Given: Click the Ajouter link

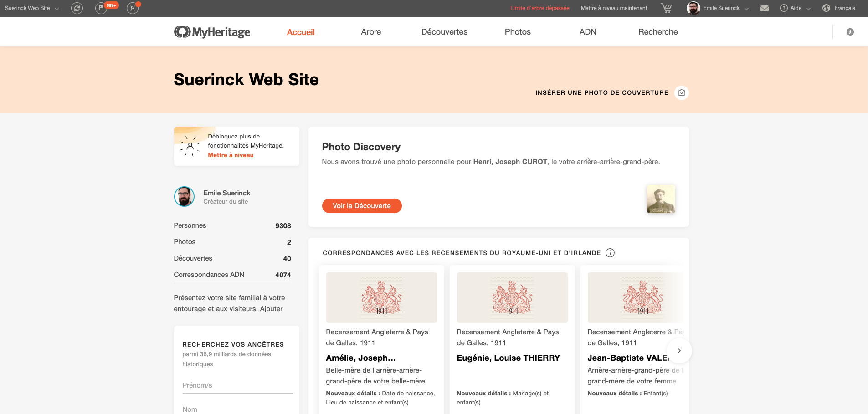Looking at the screenshot, I should click(271, 309).
